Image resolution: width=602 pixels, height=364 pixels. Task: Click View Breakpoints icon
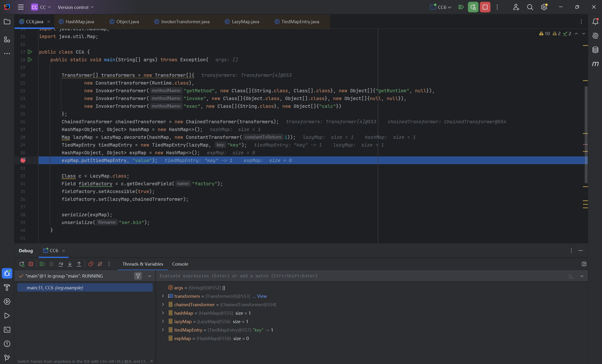(91, 264)
